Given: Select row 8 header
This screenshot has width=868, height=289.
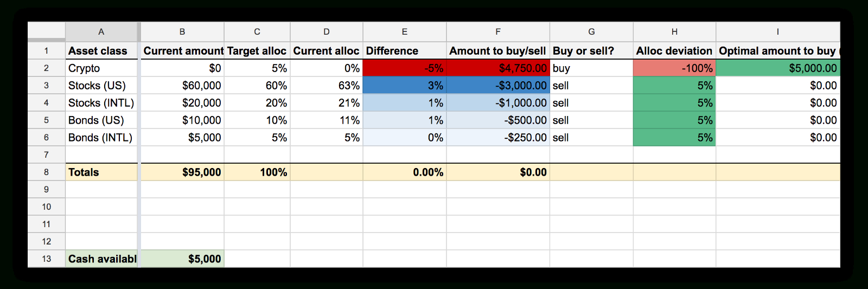Looking at the screenshot, I should (46, 172).
